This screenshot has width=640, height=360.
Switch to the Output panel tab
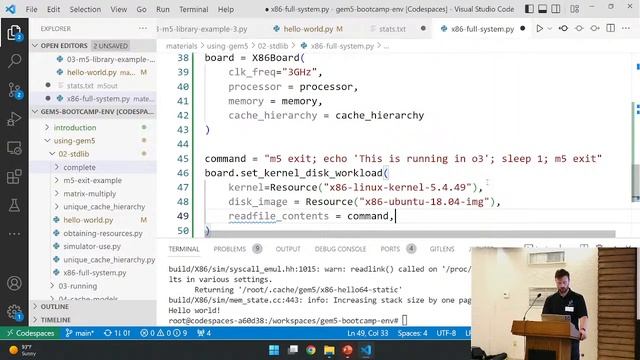(288, 249)
